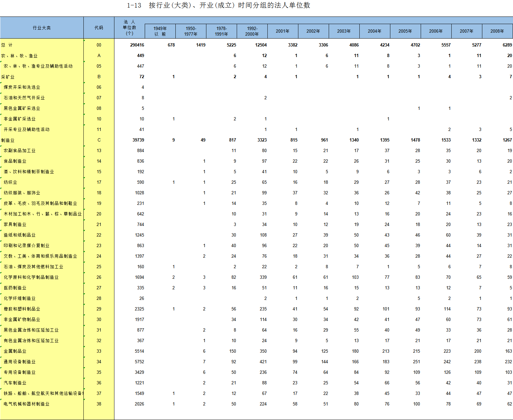This screenshot has height=420, width=513.
Task: Click the 1992-2000年 column header
Action: [252, 31]
